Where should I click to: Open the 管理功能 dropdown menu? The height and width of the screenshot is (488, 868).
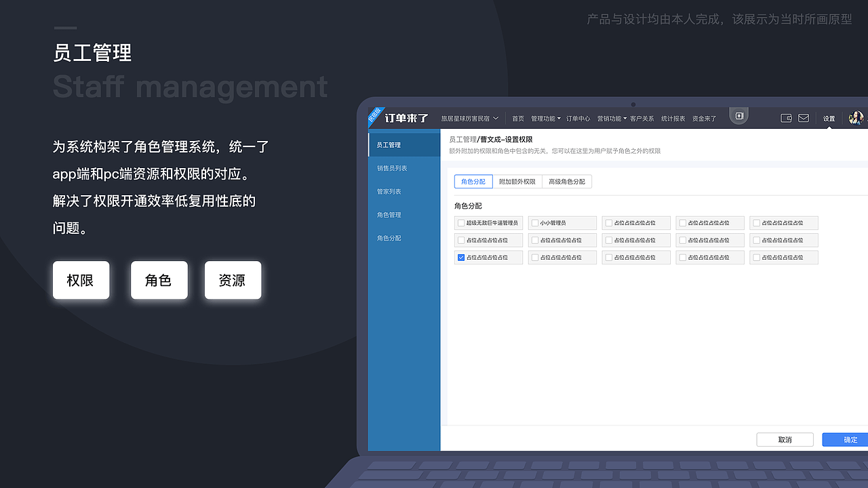tap(546, 119)
